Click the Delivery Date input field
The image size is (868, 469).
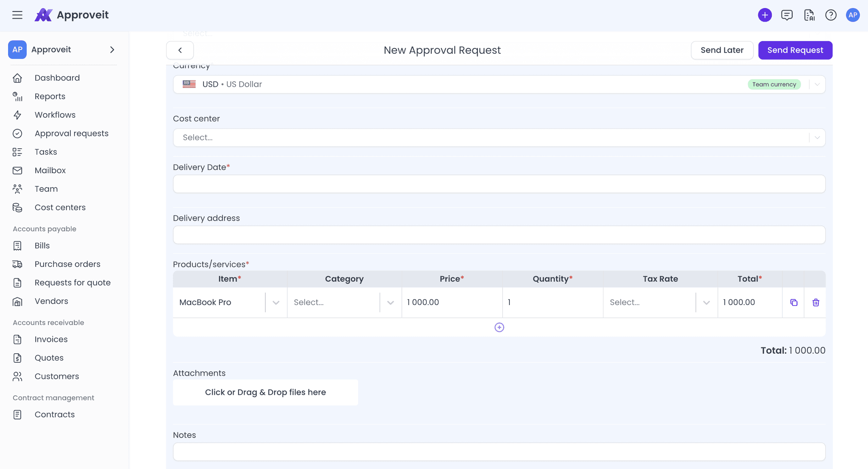(x=499, y=184)
